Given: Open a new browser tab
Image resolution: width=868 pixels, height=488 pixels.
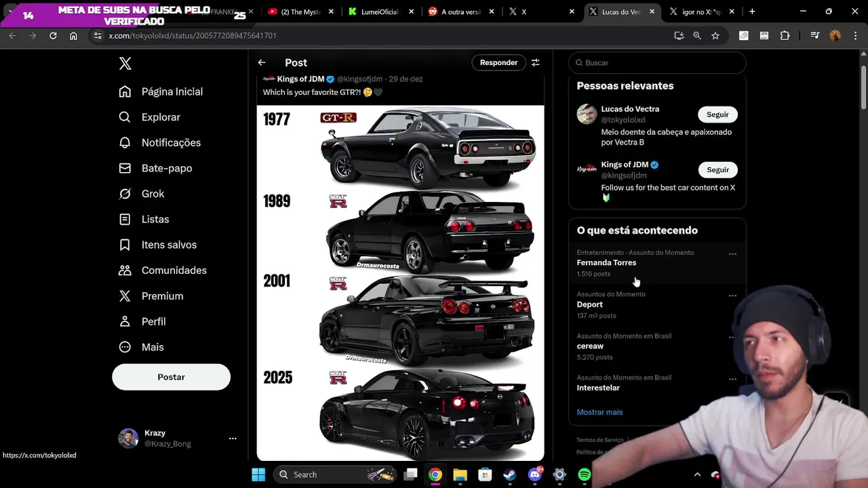Looking at the screenshot, I should [x=752, y=12].
